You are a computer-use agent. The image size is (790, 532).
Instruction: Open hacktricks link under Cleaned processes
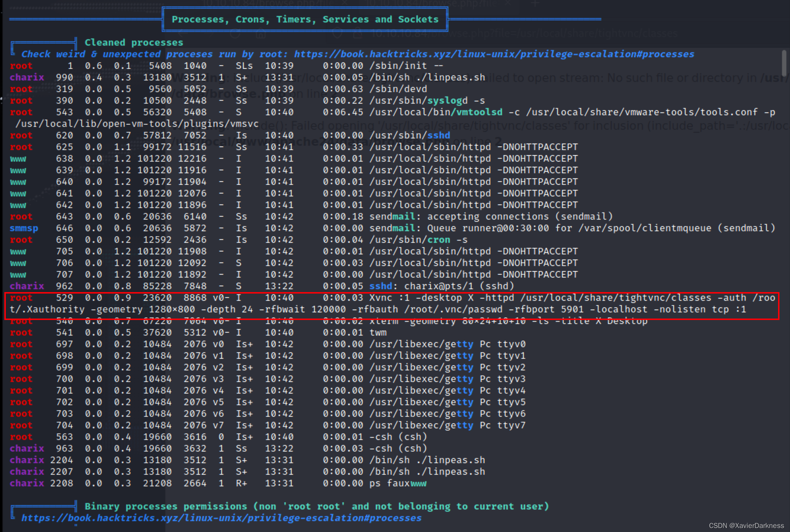494,54
